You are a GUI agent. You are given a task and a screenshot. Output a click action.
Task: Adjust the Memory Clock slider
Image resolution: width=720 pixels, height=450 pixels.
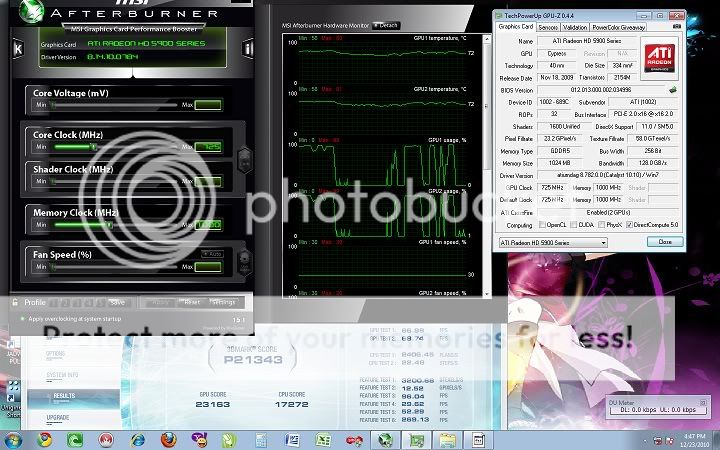tap(115, 225)
